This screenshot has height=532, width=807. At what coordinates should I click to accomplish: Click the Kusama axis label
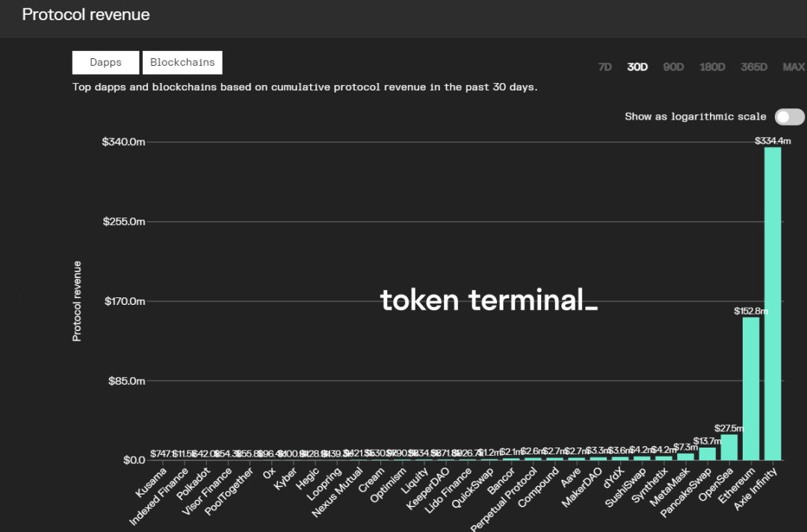tap(151, 483)
